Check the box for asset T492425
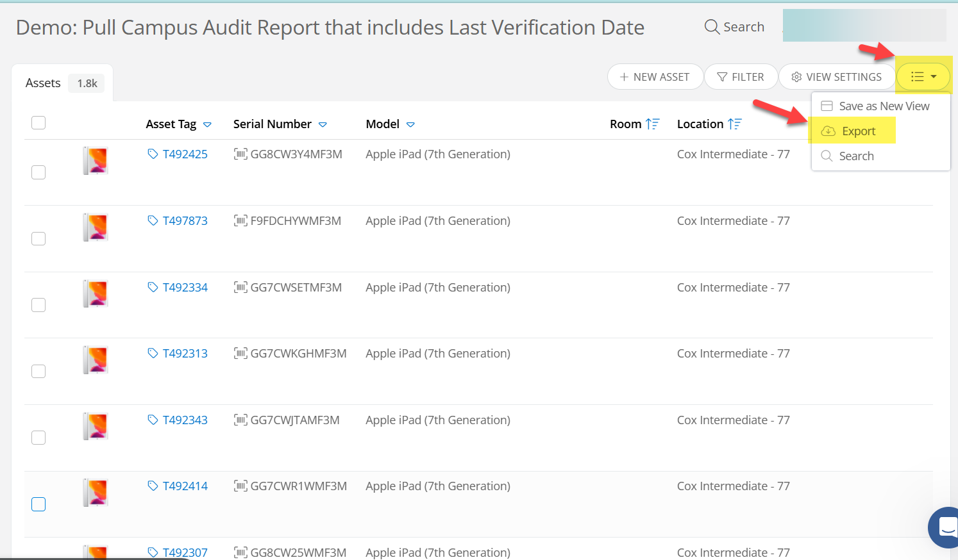The image size is (958, 560). 38,172
